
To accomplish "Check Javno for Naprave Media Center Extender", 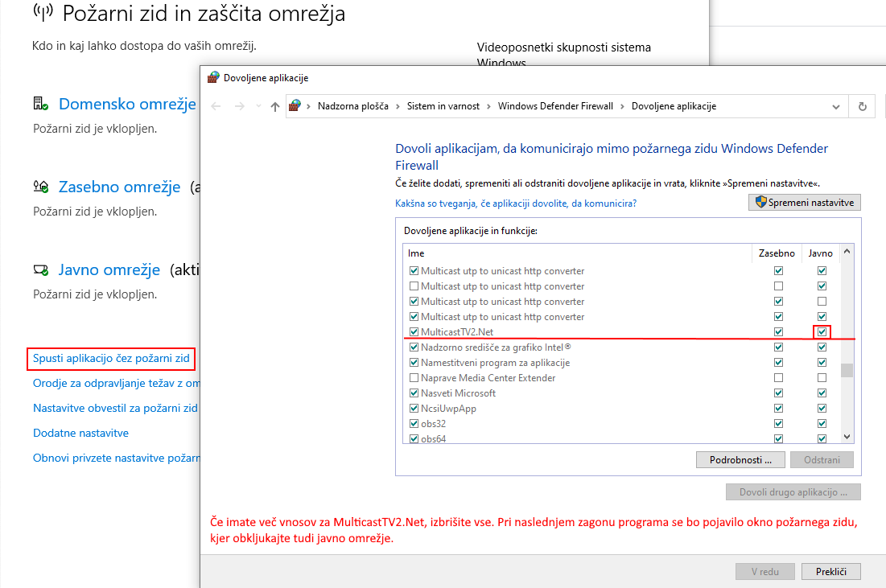I will point(822,377).
